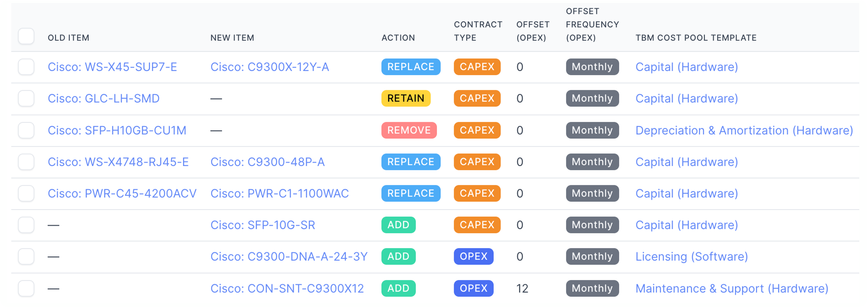The height and width of the screenshot is (308, 868).
Task: Click Monthly badge in WS-X45-SUP7-E row
Action: 592,67
